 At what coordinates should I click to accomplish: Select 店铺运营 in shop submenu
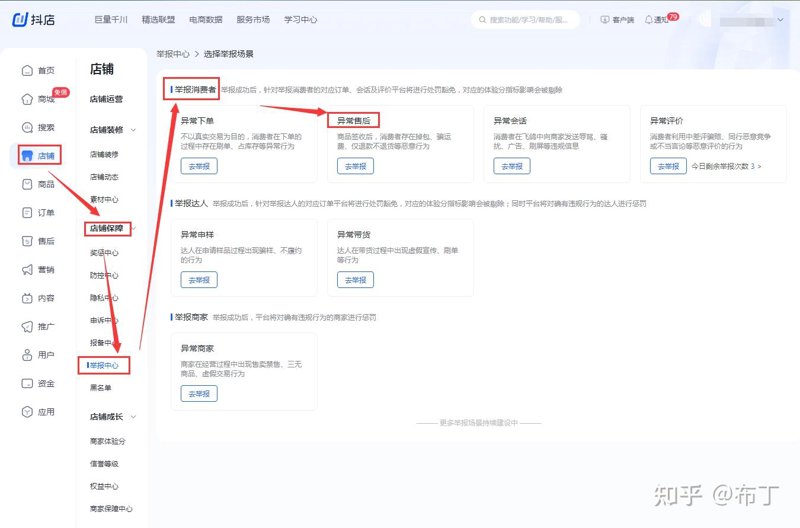click(106, 99)
